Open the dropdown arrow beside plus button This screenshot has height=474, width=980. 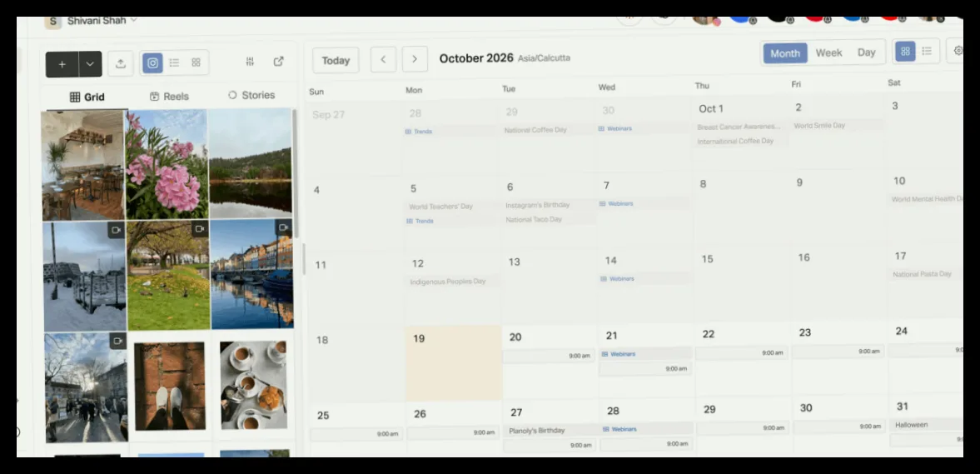[x=91, y=64]
